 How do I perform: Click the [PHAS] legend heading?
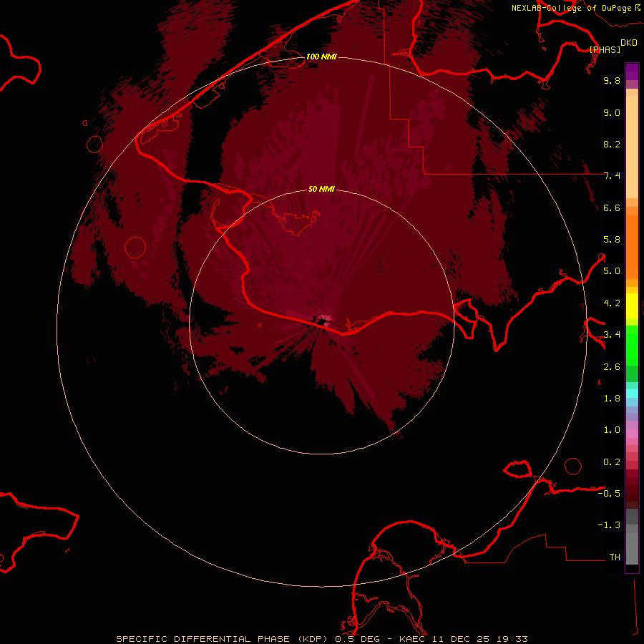click(x=605, y=50)
